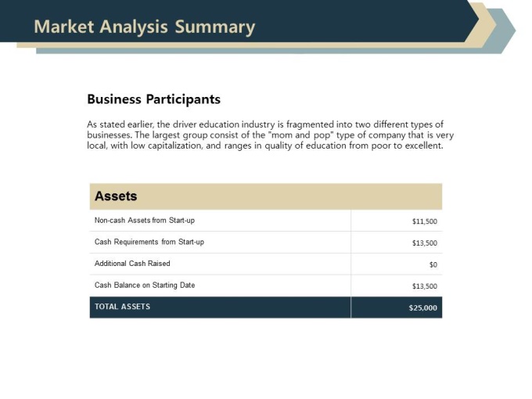Viewport: 532px width, 399px height.
Task: Click the TOTAL ASSETS label
Action: click(122, 307)
